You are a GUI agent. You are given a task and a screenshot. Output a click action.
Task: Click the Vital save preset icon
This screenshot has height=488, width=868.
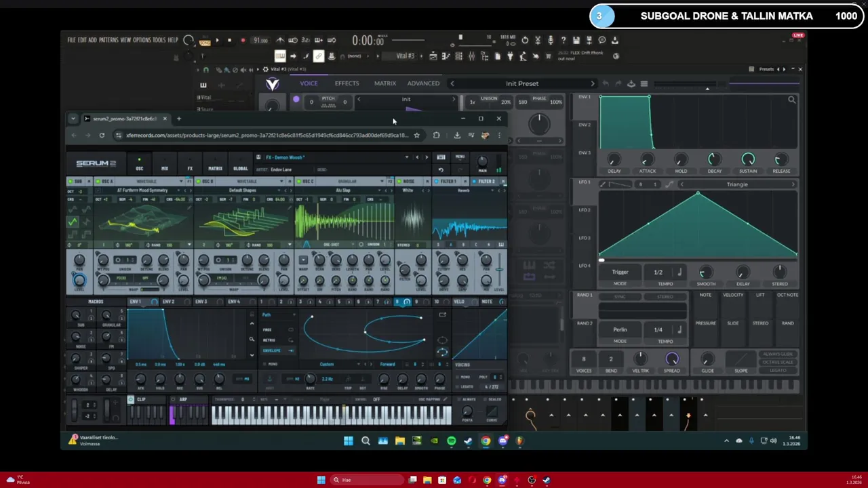(631, 83)
